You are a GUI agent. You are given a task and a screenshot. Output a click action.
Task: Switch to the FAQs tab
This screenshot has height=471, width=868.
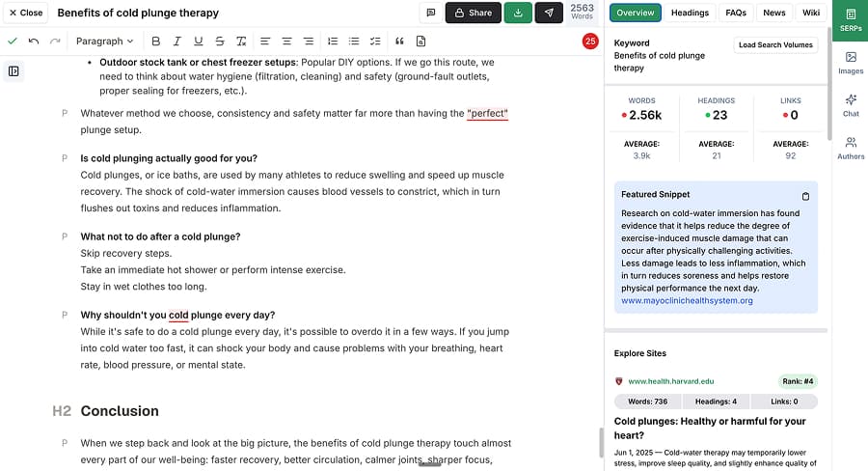(x=736, y=13)
